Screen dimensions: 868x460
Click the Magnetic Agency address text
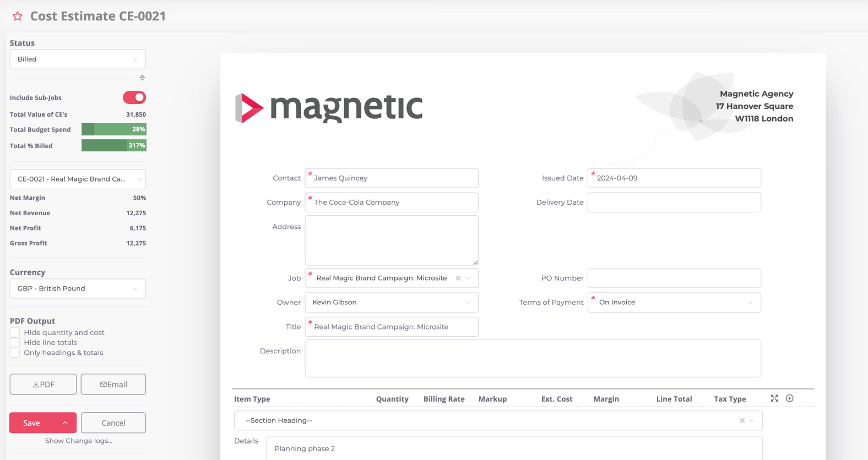coord(755,107)
